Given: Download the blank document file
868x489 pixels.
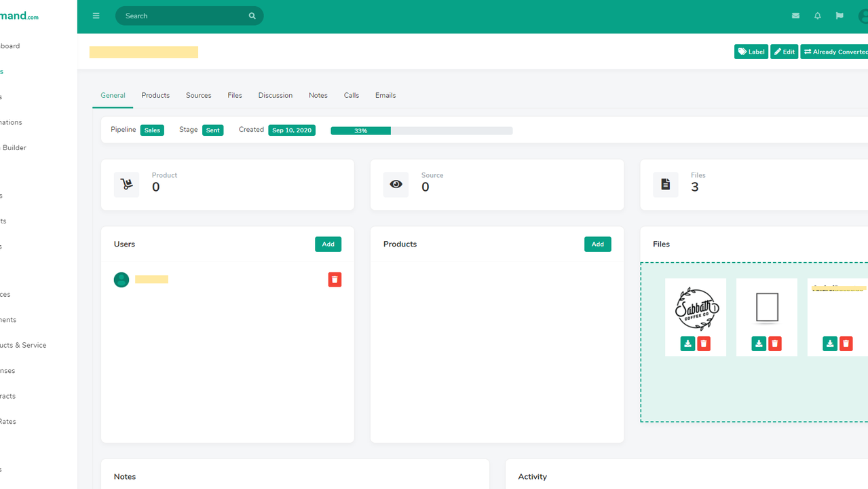Looking at the screenshot, I should 759,344.
